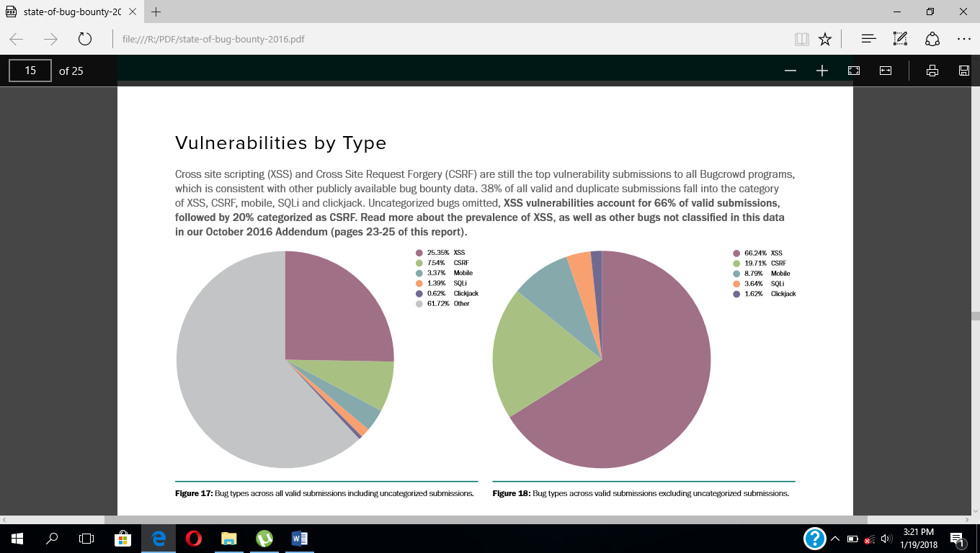Open Microsoft Word from the taskbar
The height and width of the screenshot is (553, 980).
298,539
